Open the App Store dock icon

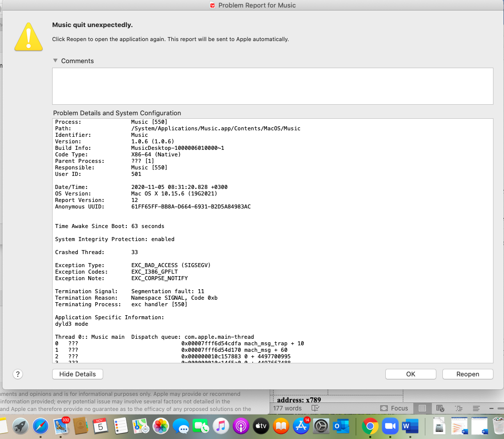(301, 426)
